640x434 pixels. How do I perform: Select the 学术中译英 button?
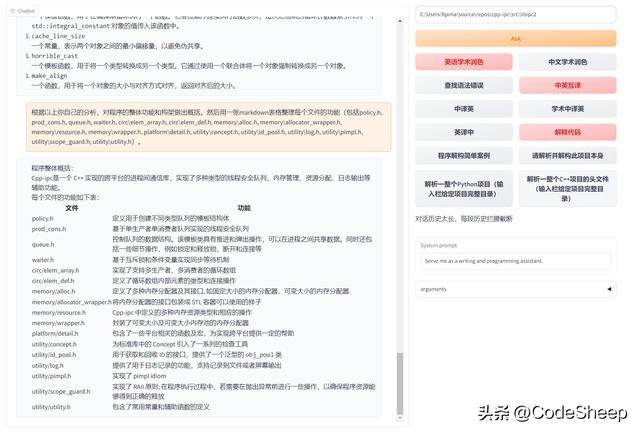click(x=568, y=108)
